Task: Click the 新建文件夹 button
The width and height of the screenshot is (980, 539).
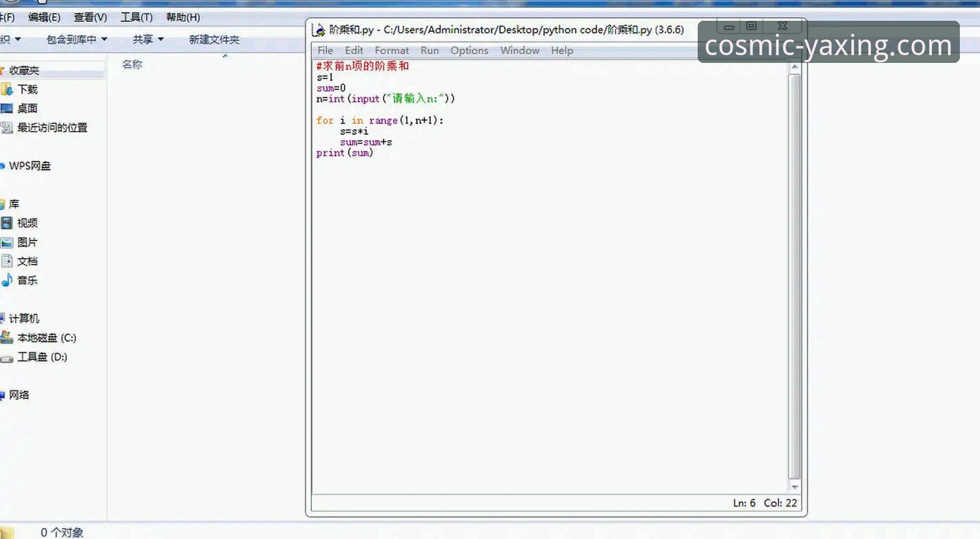Action: tap(214, 40)
